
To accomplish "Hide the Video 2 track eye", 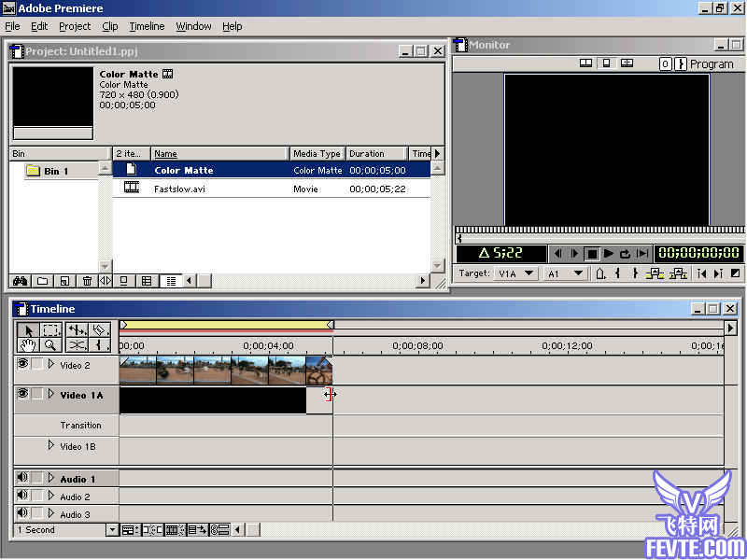I will [22, 364].
